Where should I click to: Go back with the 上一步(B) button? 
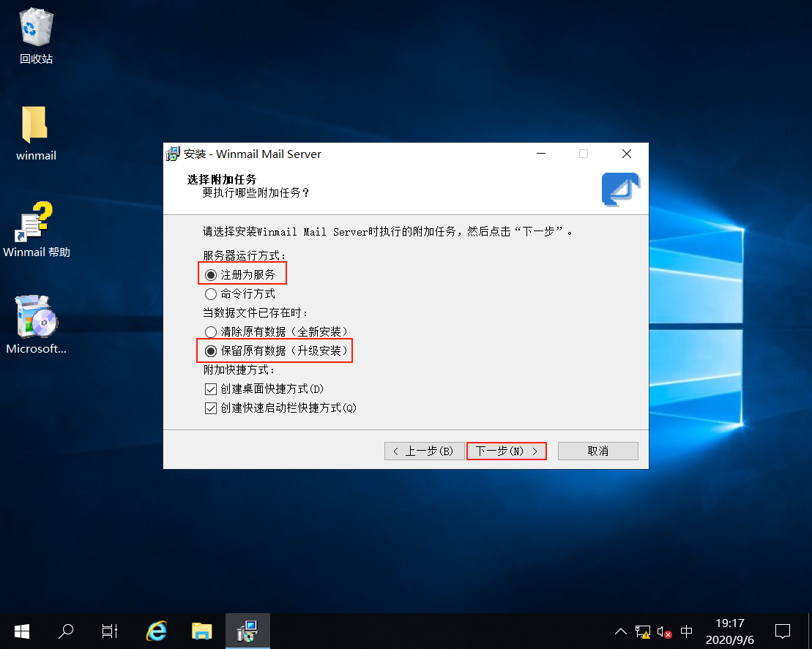tap(424, 451)
